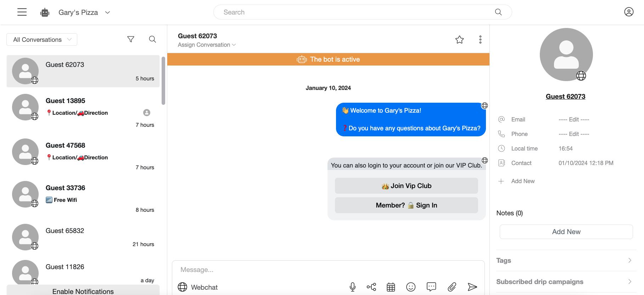The width and height of the screenshot is (644, 295).
Task: Click the Guest 62073 chat header title
Action: (x=197, y=36)
